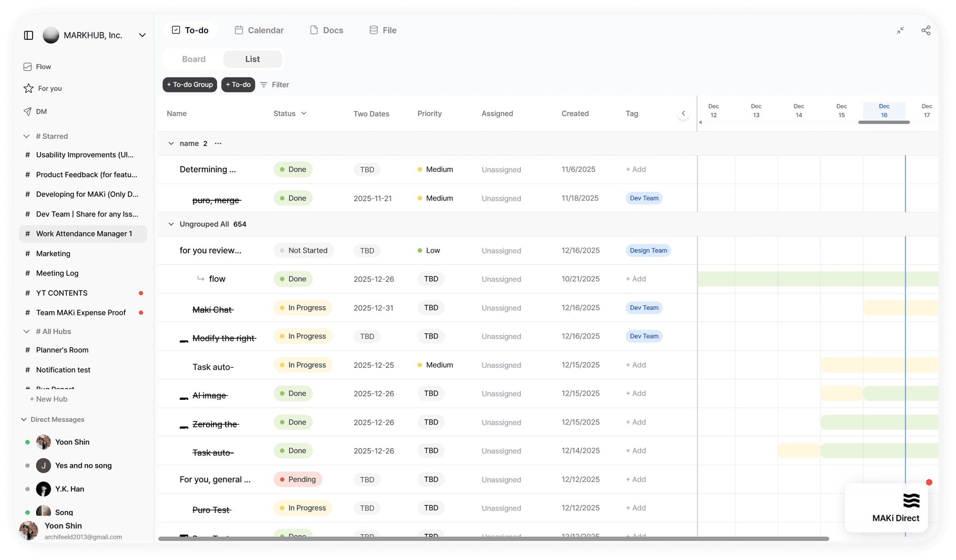
Task: Click the collapse view arrows icon
Action: pos(900,30)
